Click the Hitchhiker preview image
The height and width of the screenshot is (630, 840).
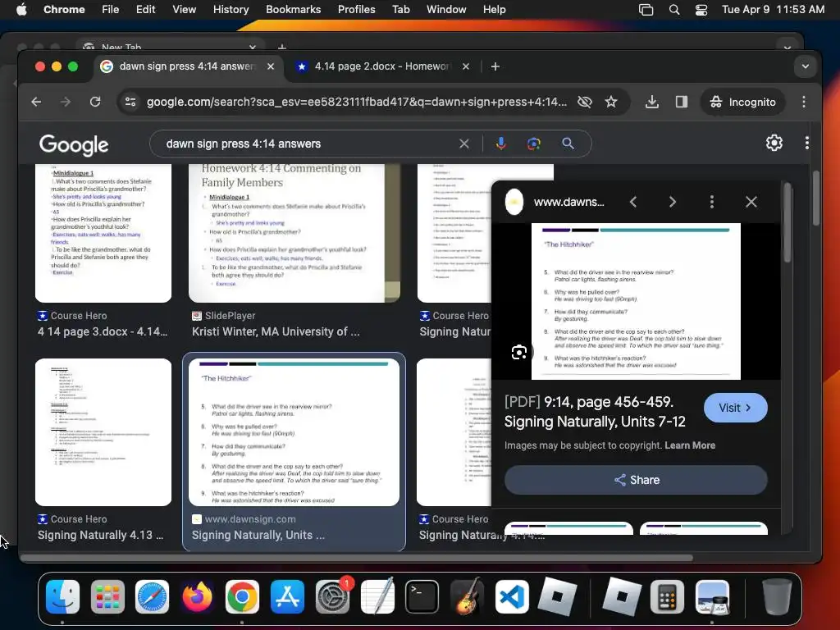point(636,301)
